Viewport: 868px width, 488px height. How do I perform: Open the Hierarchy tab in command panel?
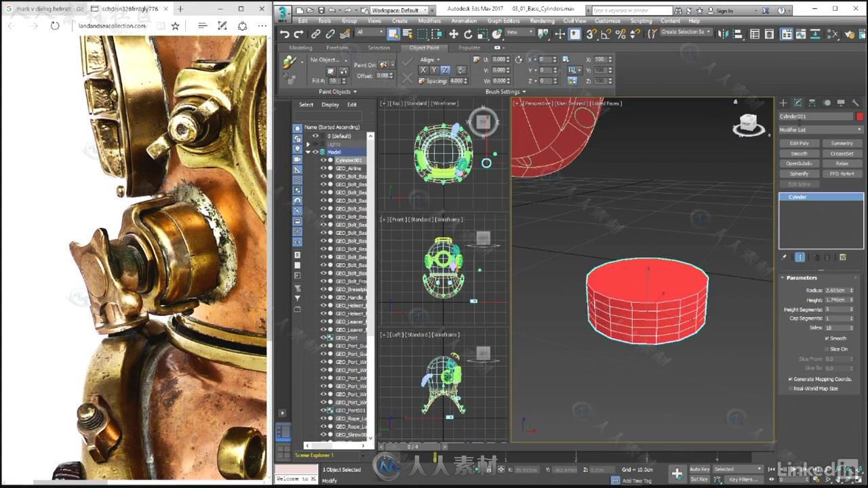point(812,103)
